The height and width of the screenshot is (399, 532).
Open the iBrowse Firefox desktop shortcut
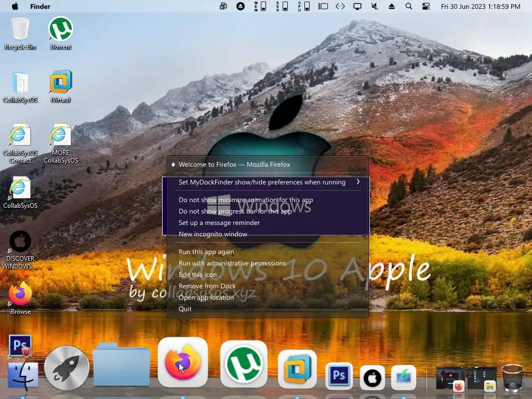(20, 298)
